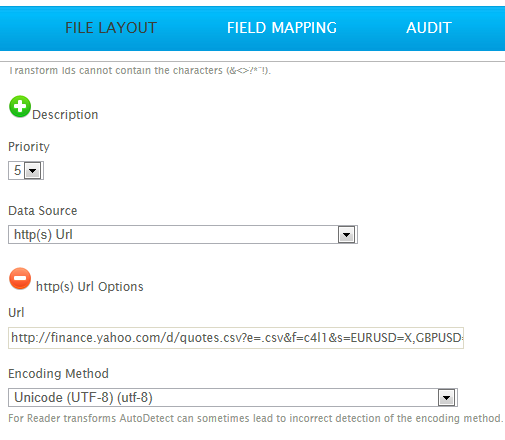Viewport: 505px width, 440px height.
Task: Open the Priority dropdown arrow
Action: (x=33, y=171)
